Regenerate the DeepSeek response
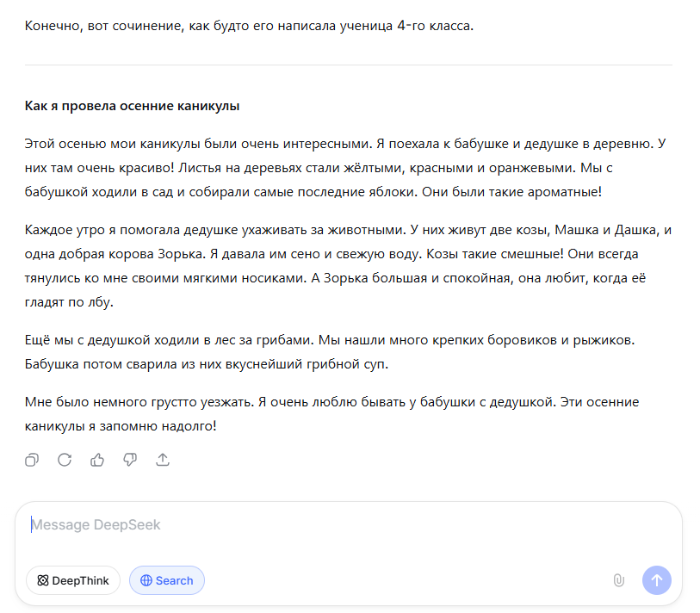Image resolution: width=700 pixels, height=613 pixels. coord(65,460)
